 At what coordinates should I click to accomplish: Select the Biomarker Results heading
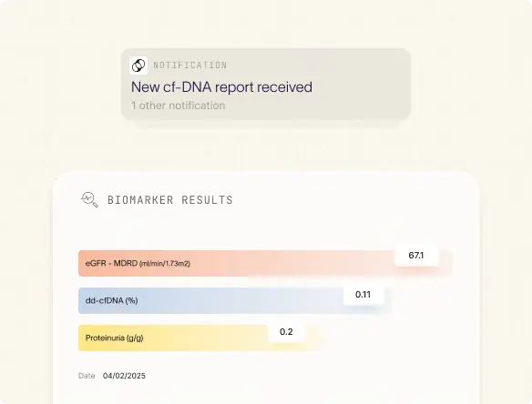[x=170, y=200]
